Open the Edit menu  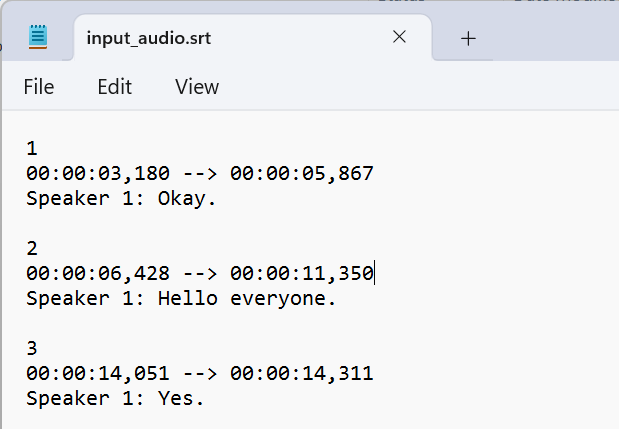114,87
